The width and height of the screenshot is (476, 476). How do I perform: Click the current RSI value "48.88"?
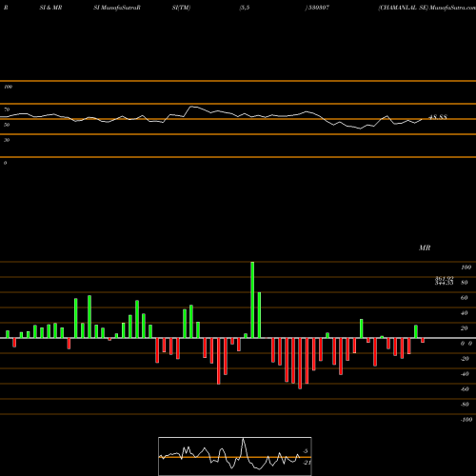pyautogui.click(x=438, y=117)
